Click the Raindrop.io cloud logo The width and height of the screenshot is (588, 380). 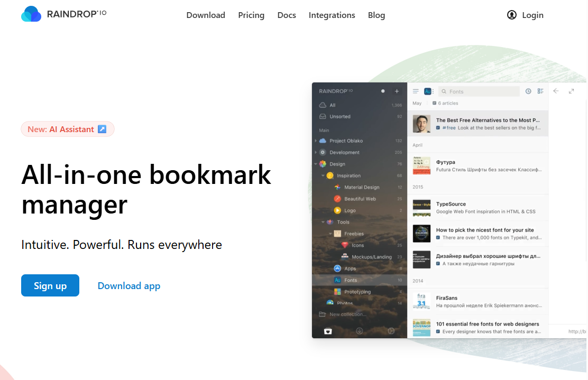(31, 14)
